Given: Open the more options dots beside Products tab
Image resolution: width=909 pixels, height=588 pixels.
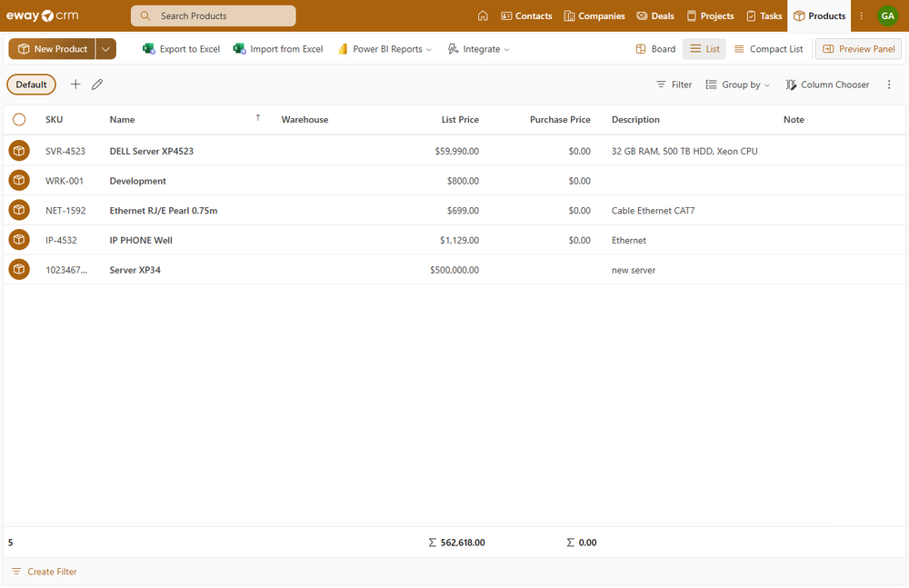Looking at the screenshot, I should point(862,15).
